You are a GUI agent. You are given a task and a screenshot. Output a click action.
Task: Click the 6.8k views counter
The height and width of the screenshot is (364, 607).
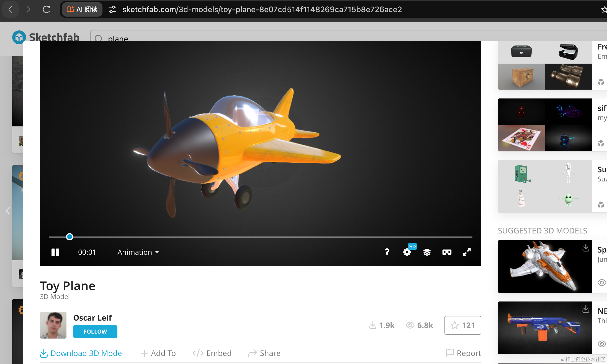coord(419,325)
